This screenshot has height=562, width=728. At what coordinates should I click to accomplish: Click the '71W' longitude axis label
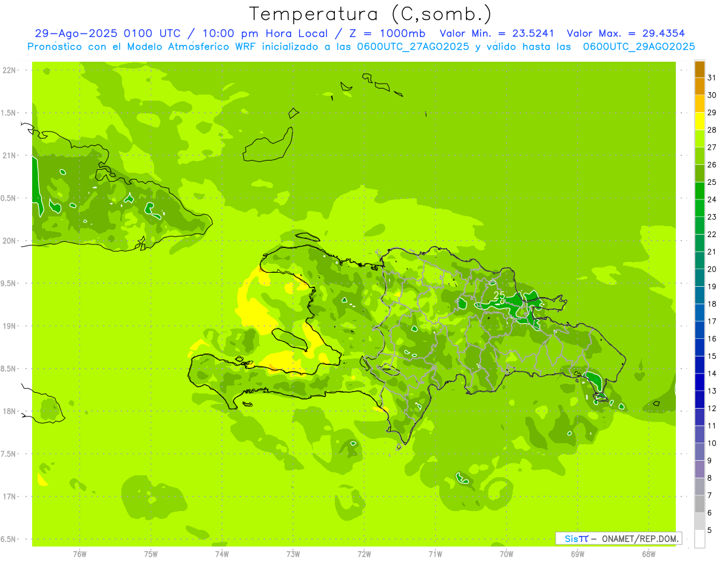(x=435, y=554)
